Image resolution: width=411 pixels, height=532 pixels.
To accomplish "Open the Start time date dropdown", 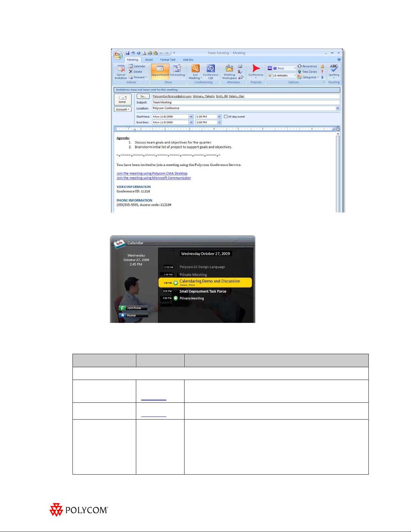I will pos(191,116).
